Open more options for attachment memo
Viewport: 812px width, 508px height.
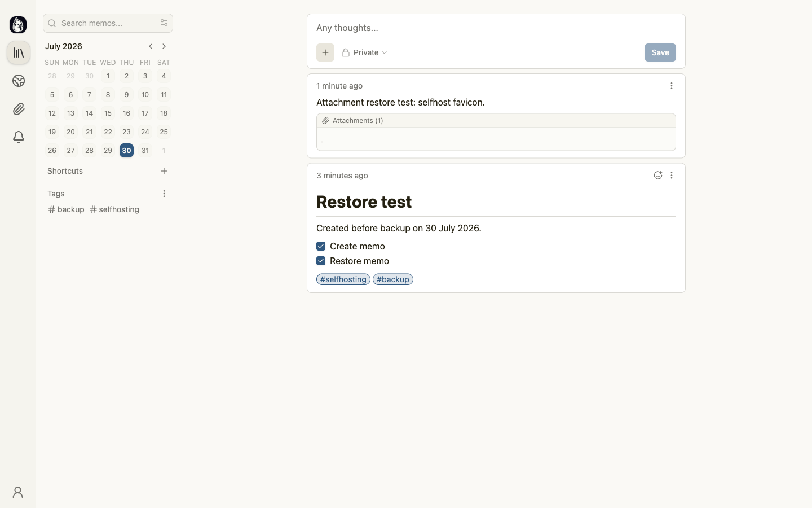(x=671, y=86)
